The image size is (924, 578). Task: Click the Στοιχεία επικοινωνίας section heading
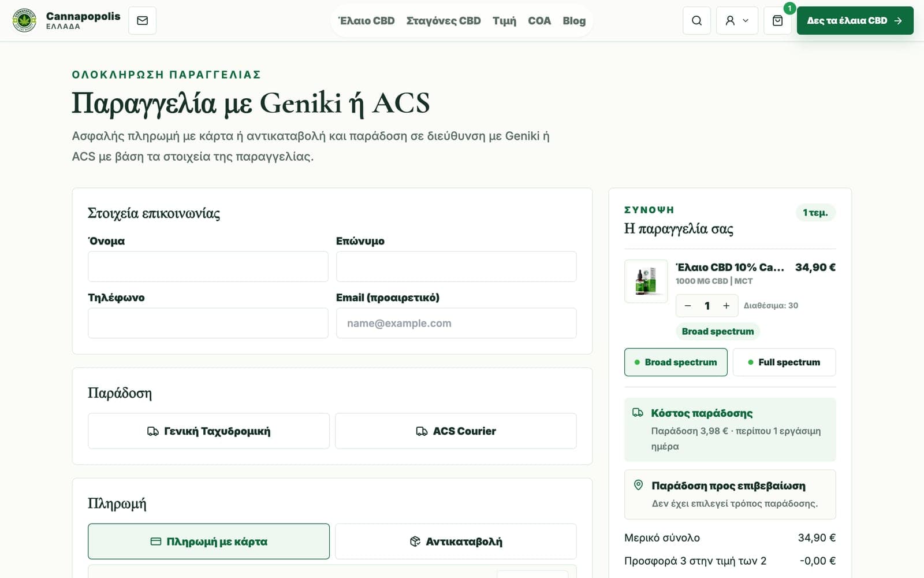[x=154, y=213]
